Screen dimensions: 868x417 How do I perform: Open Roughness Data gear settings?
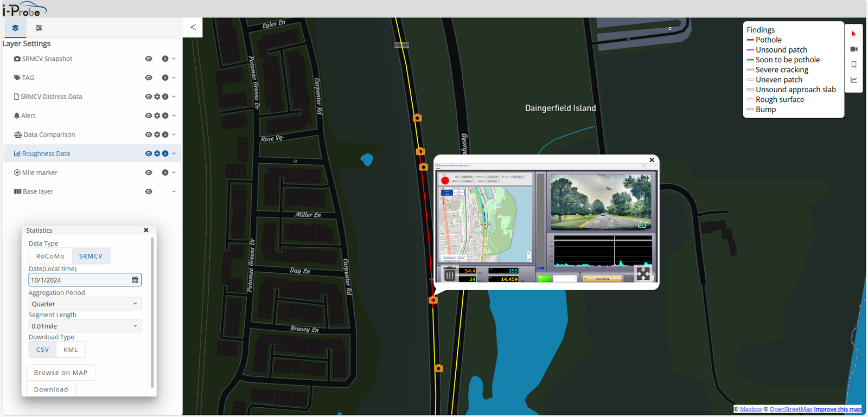coord(157,153)
